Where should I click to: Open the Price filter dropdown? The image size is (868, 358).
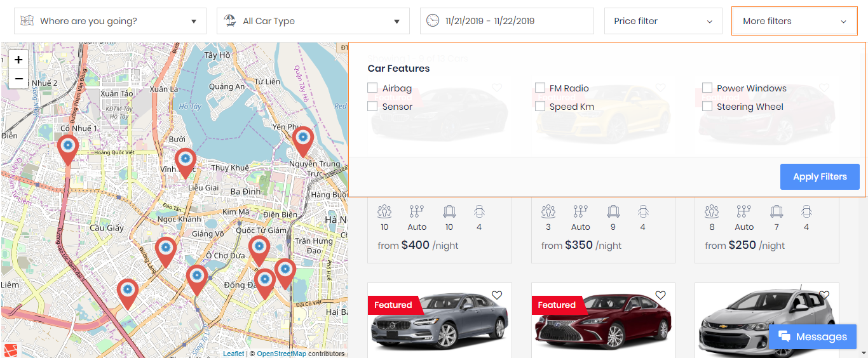click(x=663, y=21)
